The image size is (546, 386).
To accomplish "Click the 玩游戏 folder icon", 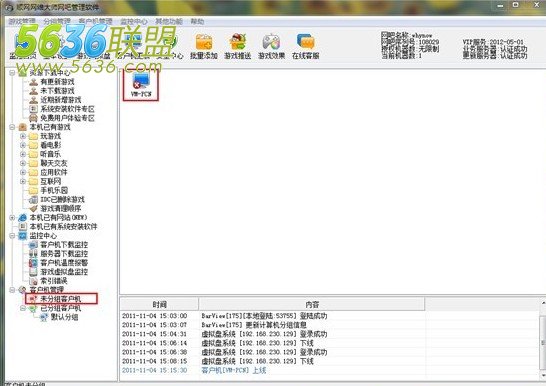I will 33,136.
